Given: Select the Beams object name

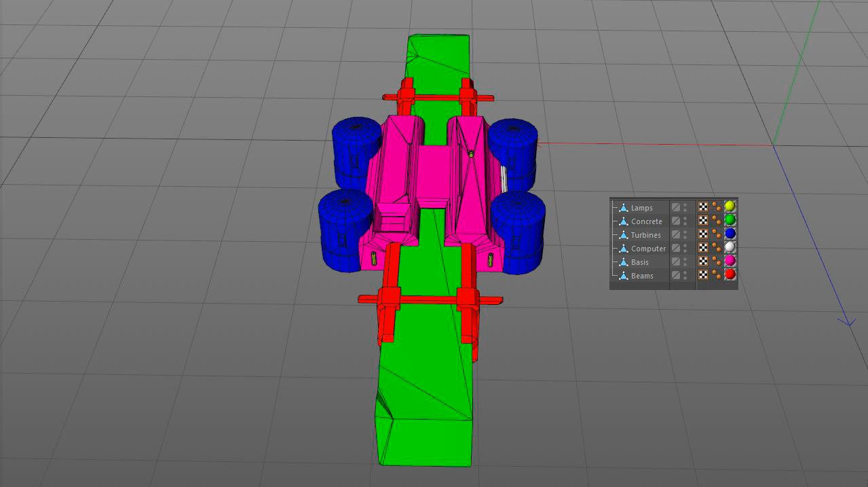Looking at the screenshot, I should click(642, 276).
